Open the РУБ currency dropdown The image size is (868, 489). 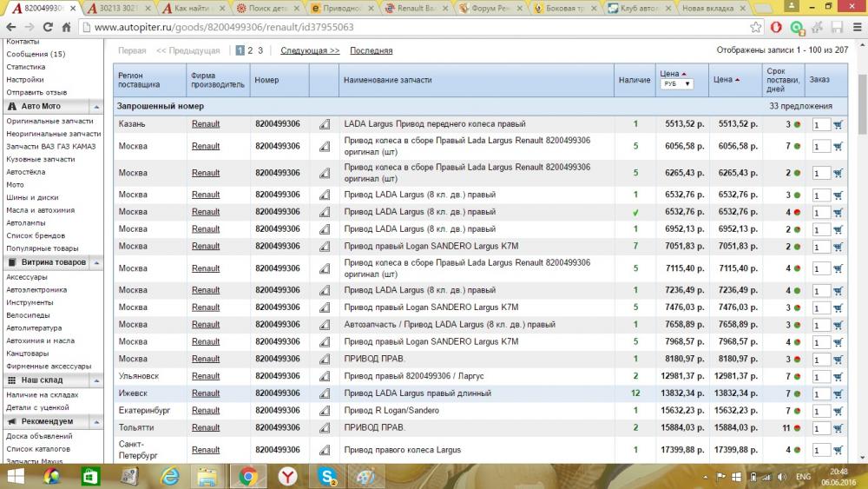[x=676, y=83]
